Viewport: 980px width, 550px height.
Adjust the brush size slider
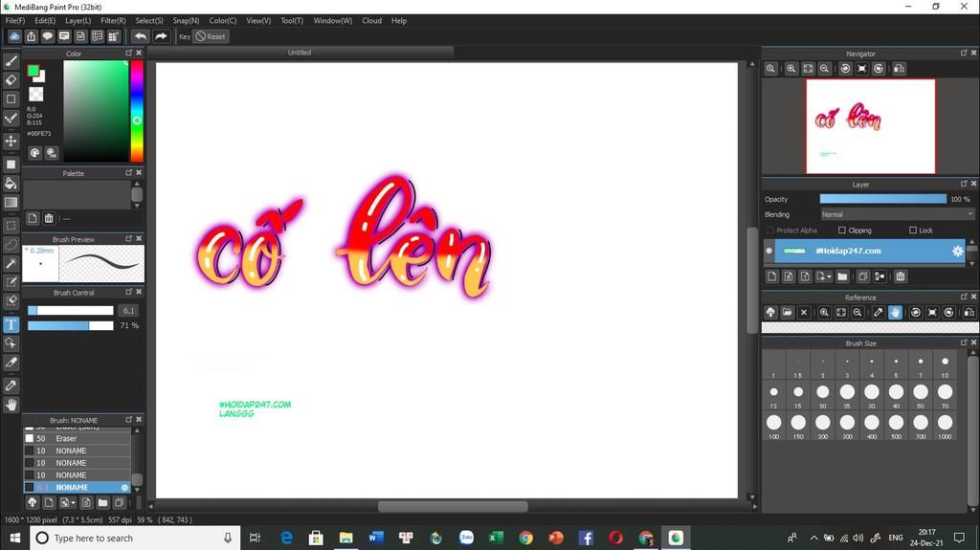point(71,311)
